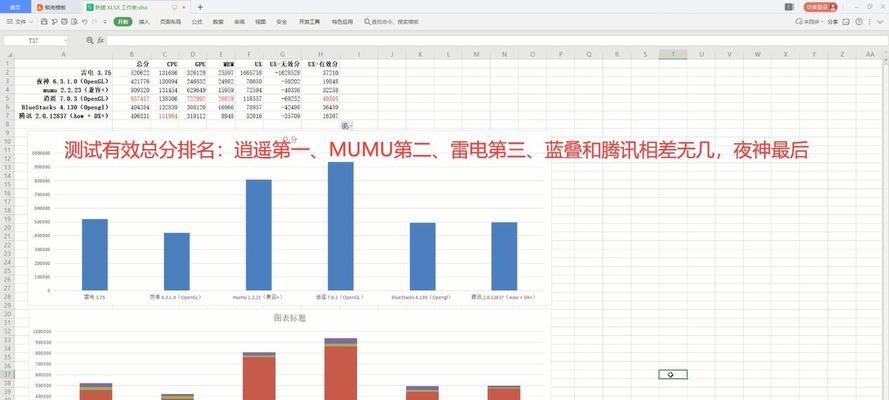Click the GPU header cell
The height and width of the screenshot is (400, 889).
(193, 65)
